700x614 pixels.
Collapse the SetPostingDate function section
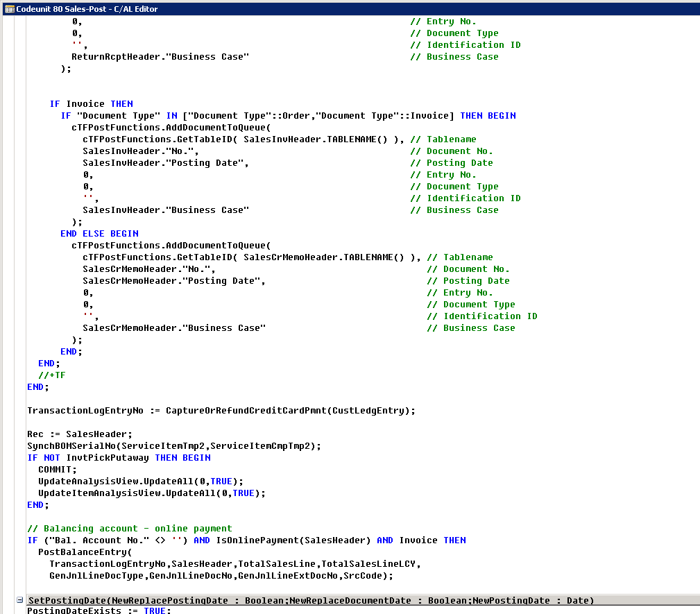pos(19,600)
